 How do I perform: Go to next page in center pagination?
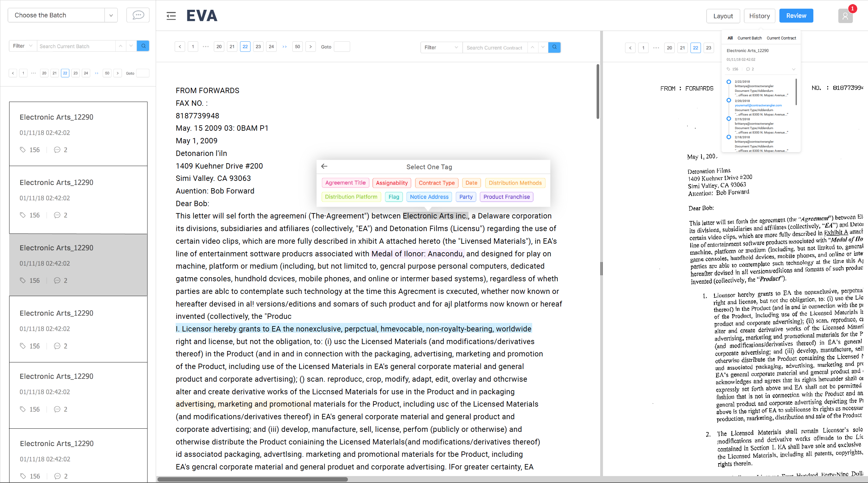pyautogui.click(x=311, y=47)
